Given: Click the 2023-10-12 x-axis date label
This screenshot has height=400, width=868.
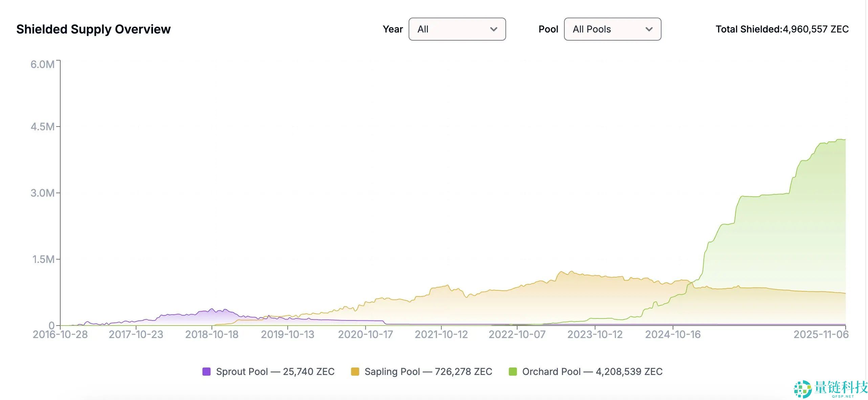Looking at the screenshot, I should [x=595, y=334].
